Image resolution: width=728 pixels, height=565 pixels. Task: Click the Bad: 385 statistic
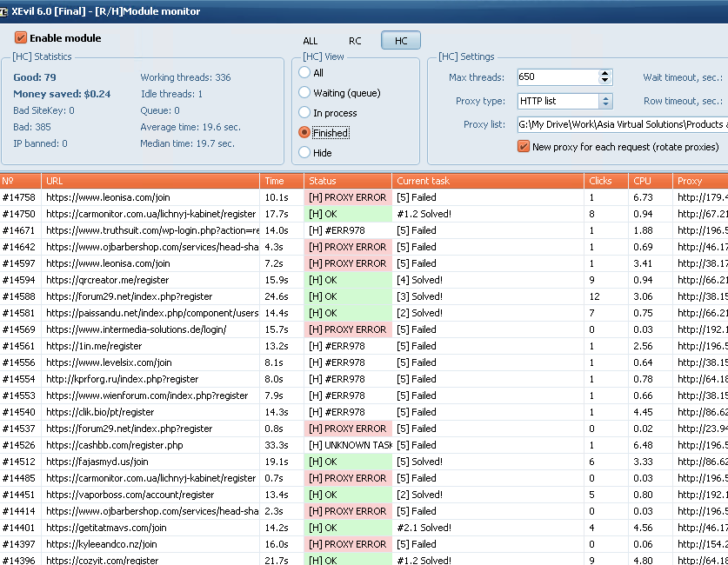tap(31, 127)
